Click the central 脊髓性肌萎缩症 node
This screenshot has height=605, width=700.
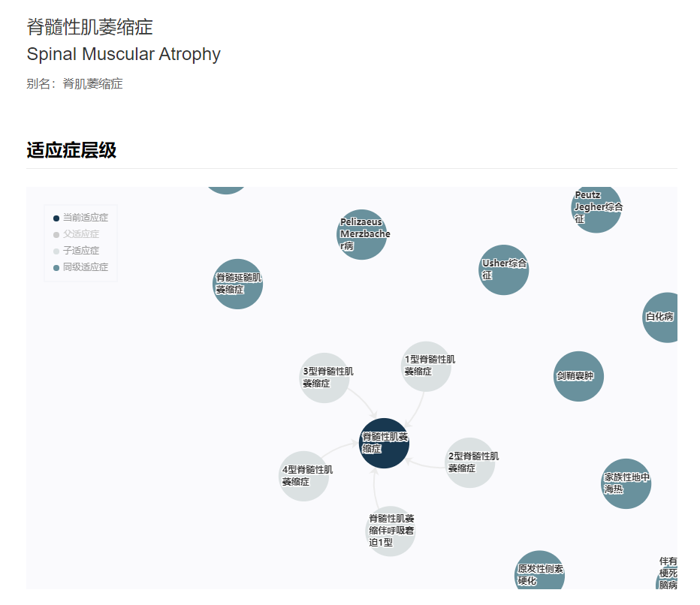[x=385, y=442]
